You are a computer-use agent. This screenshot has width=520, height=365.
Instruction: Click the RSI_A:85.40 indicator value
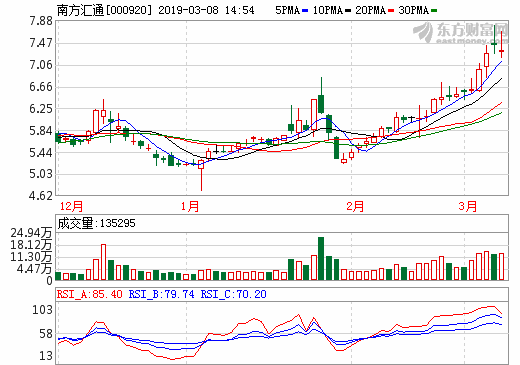[90, 294]
